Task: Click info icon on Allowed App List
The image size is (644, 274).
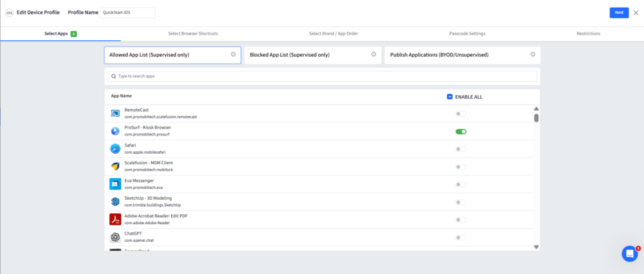Action: (233, 54)
